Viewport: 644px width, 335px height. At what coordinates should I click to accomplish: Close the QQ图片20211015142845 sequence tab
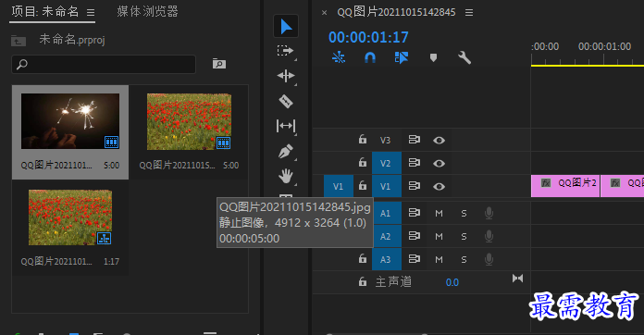click(x=324, y=13)
